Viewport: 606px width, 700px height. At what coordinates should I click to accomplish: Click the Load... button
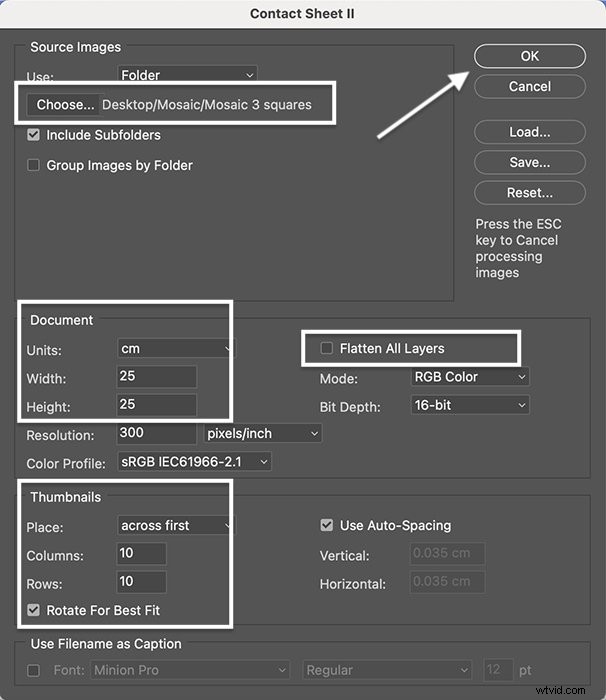(x=529, y=132)
